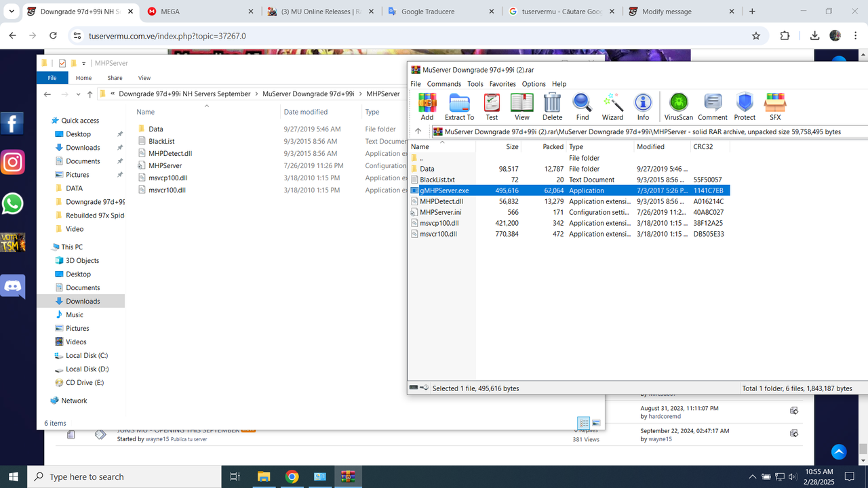
Task: Show hidden system tray icons
Action: click(752, 476)
